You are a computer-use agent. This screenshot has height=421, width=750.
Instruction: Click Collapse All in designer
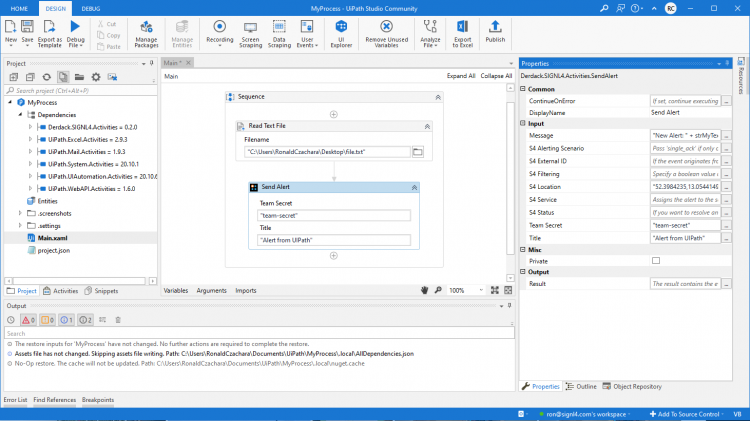tap(496, 76)
